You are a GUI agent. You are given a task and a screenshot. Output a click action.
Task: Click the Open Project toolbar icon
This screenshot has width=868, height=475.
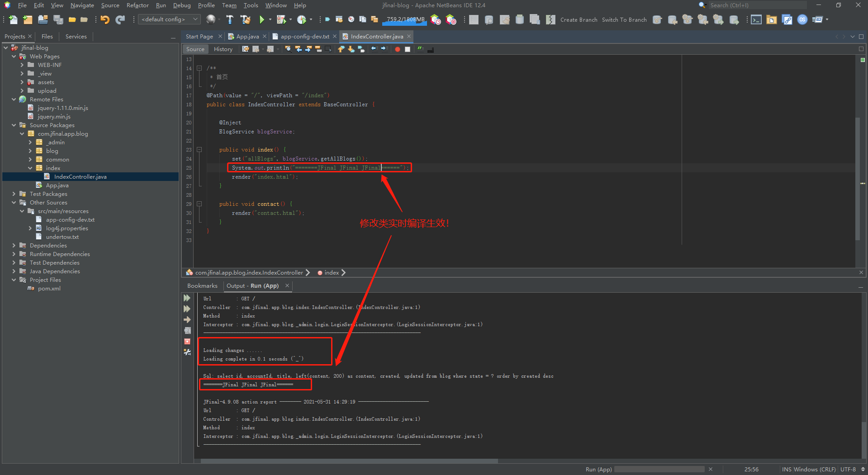click(x=43, y=19)
